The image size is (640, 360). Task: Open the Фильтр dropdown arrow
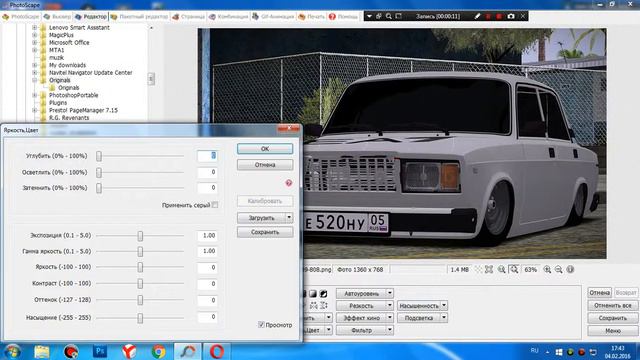(x=390, y=330)
